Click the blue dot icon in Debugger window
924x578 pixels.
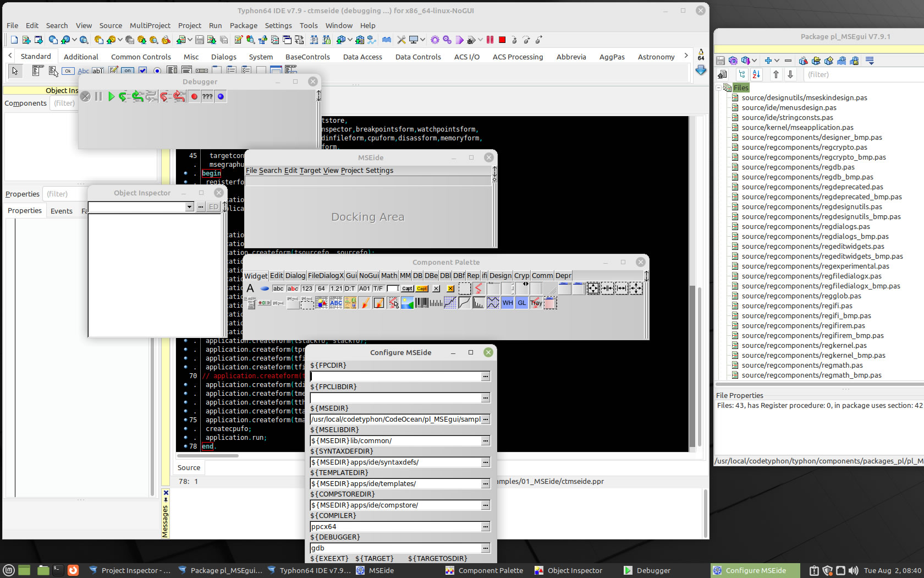221,96
